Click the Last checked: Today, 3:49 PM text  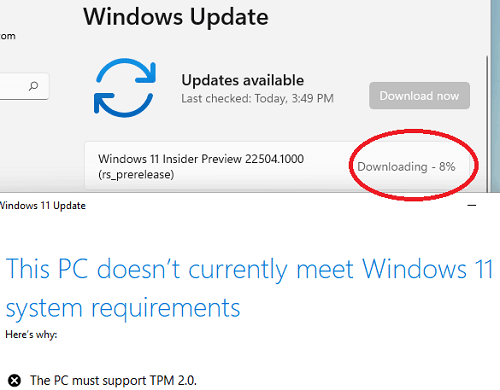(x=257, y=99)
